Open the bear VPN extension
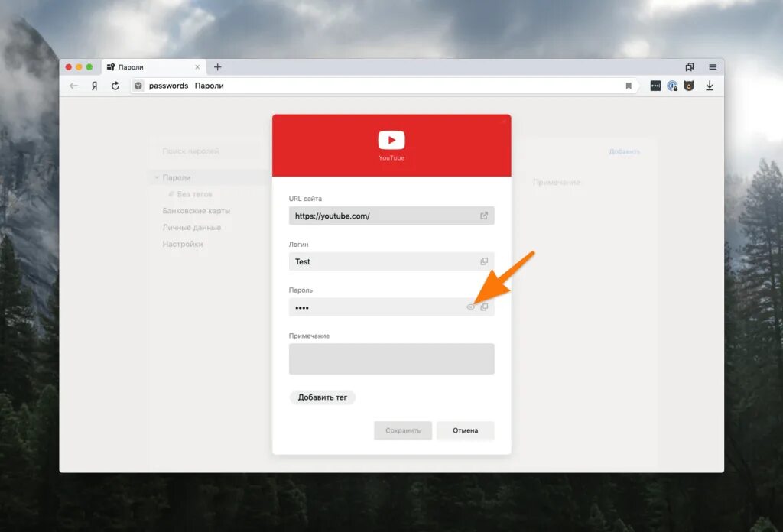This screenshot has width=783, height=532. tap(689, 86)
